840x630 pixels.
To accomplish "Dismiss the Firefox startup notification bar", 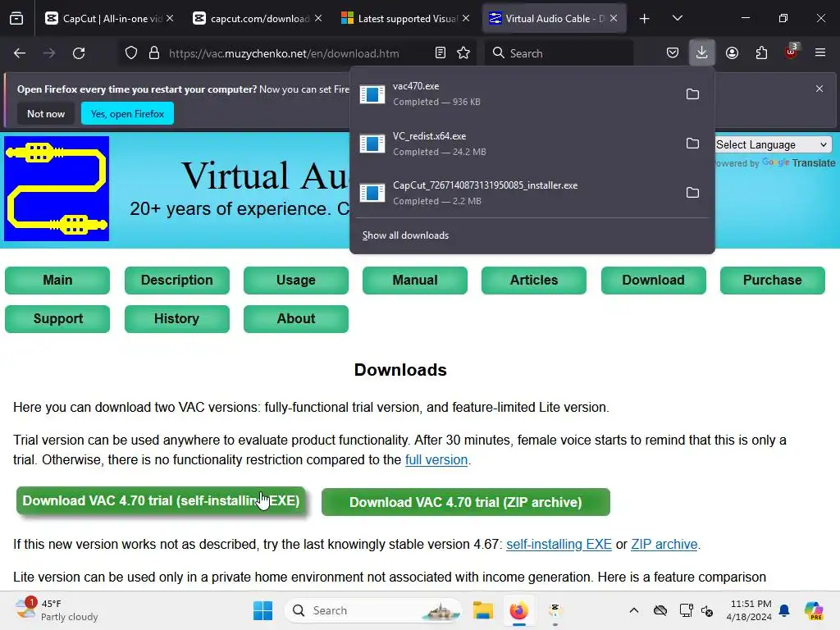I will coord(819,89).
